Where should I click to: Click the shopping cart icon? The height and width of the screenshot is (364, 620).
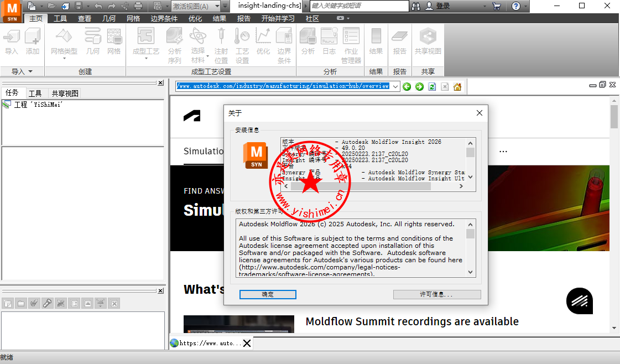(x=497, y=6)
